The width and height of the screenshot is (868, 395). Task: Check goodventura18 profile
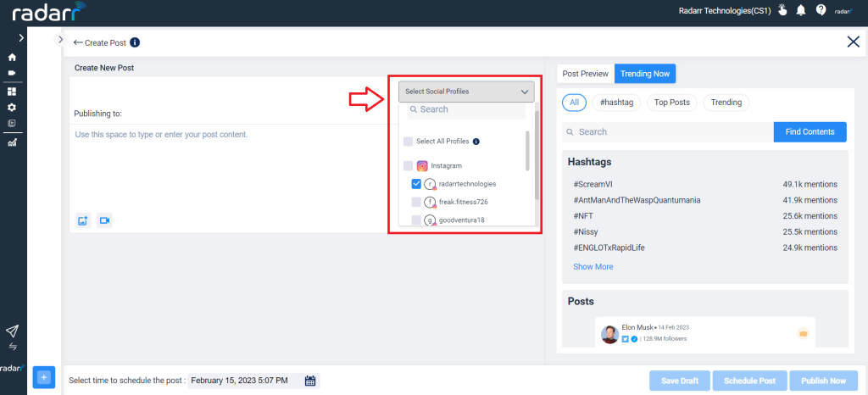[416, 220]
